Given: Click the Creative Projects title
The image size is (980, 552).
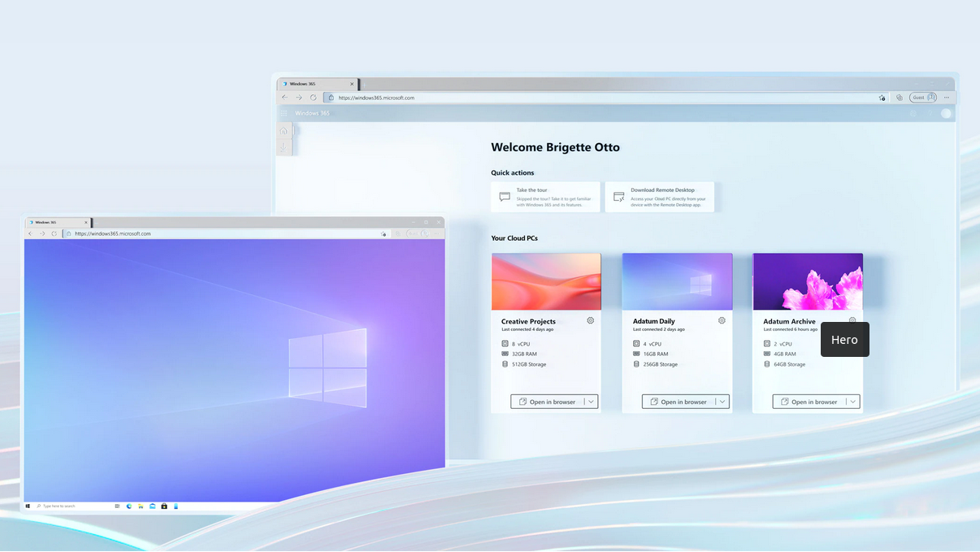Looking at the screenshot, I should [x=528, y=322].
